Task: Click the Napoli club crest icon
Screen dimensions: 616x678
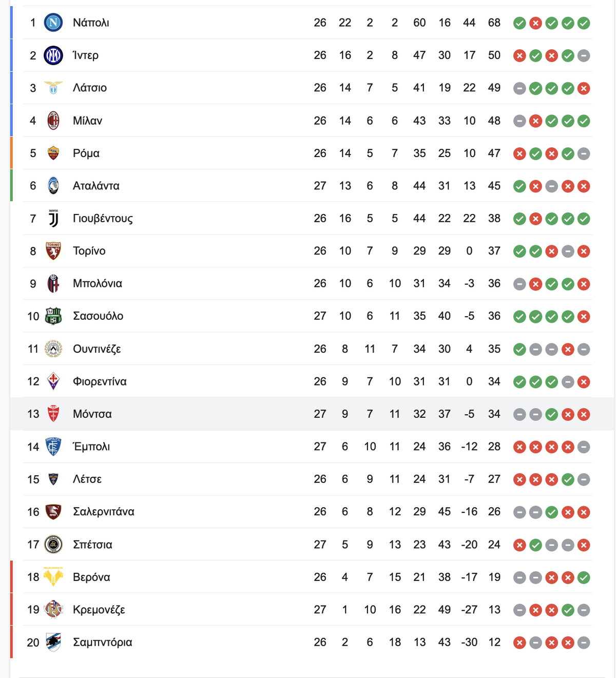Action: pyautogui.click(x=53, y=23)
